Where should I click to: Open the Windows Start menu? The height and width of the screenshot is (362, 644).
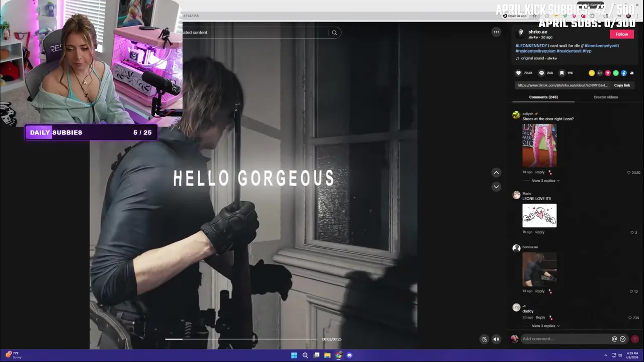tap(294, 355)
